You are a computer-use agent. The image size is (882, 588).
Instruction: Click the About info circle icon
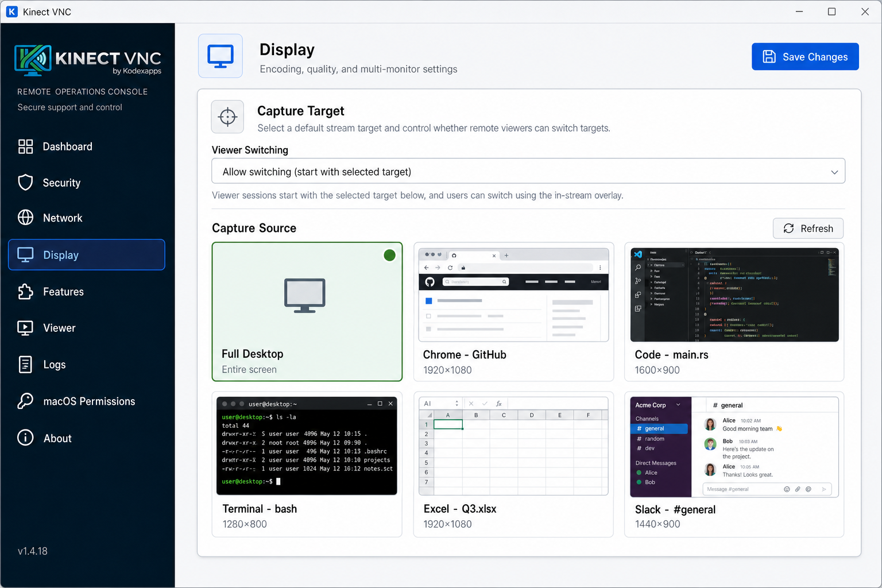click(x=25, y=438)
